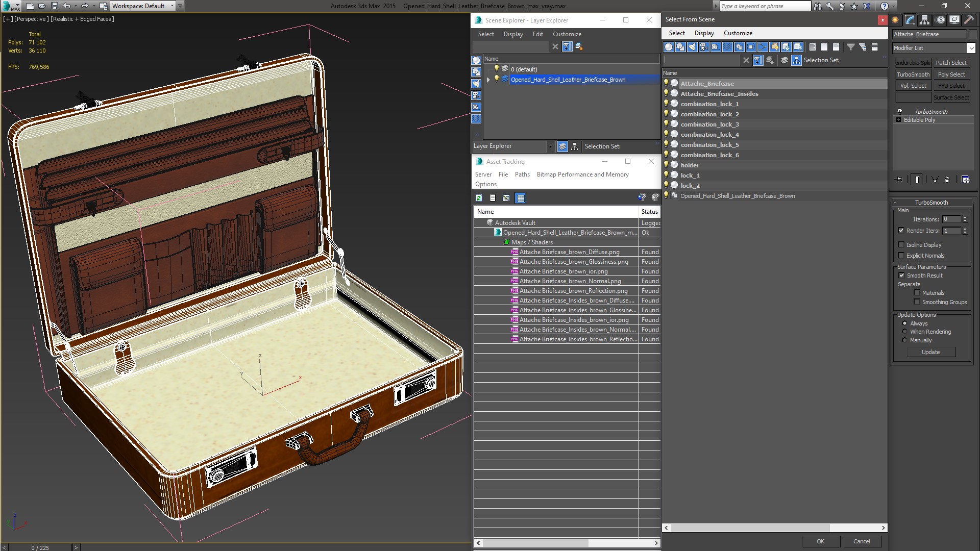Toggle lightbulb of 0 (default) layer

[496, 69]
